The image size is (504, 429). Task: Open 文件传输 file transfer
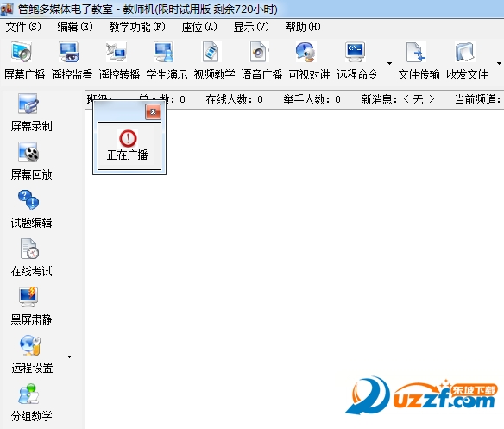tap(419, 61)
